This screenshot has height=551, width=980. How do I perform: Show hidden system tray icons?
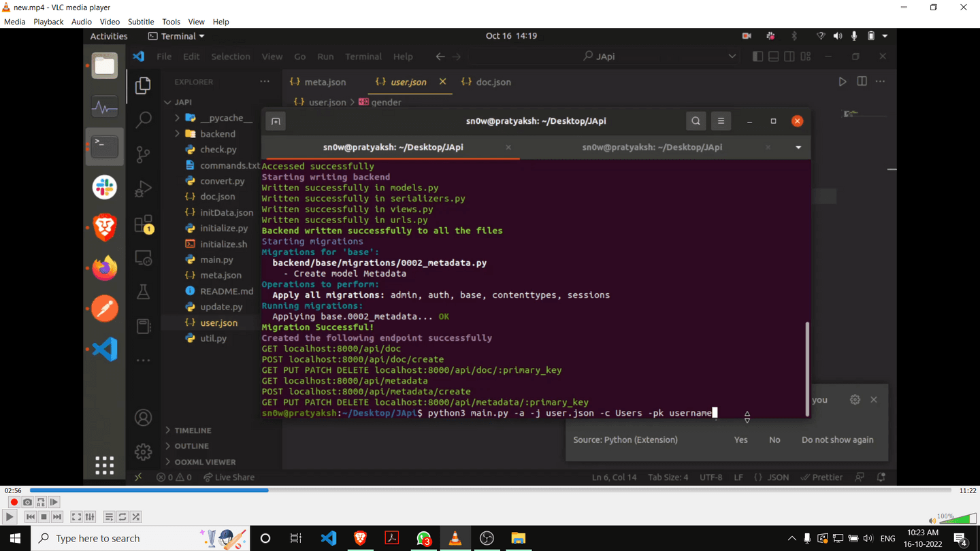click(x=792, y=539)
